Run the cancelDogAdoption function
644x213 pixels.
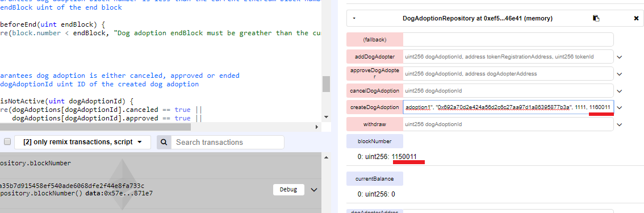pos(375,90)
